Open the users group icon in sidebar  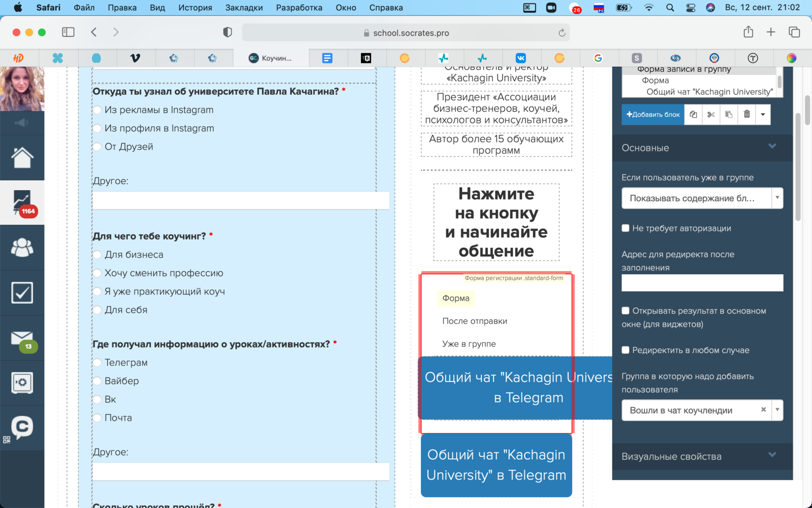click(22, 247)
